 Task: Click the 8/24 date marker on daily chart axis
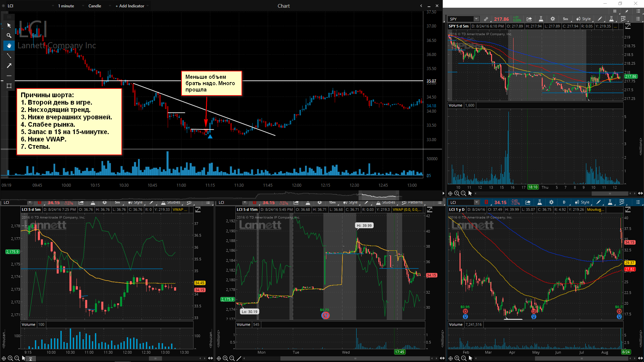click(626, 352)
